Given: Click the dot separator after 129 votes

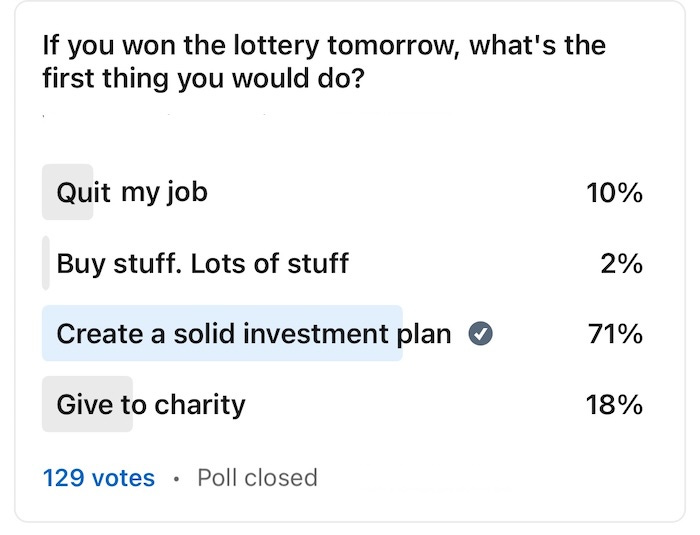Looking at the screenshot, I should point(177,479).
